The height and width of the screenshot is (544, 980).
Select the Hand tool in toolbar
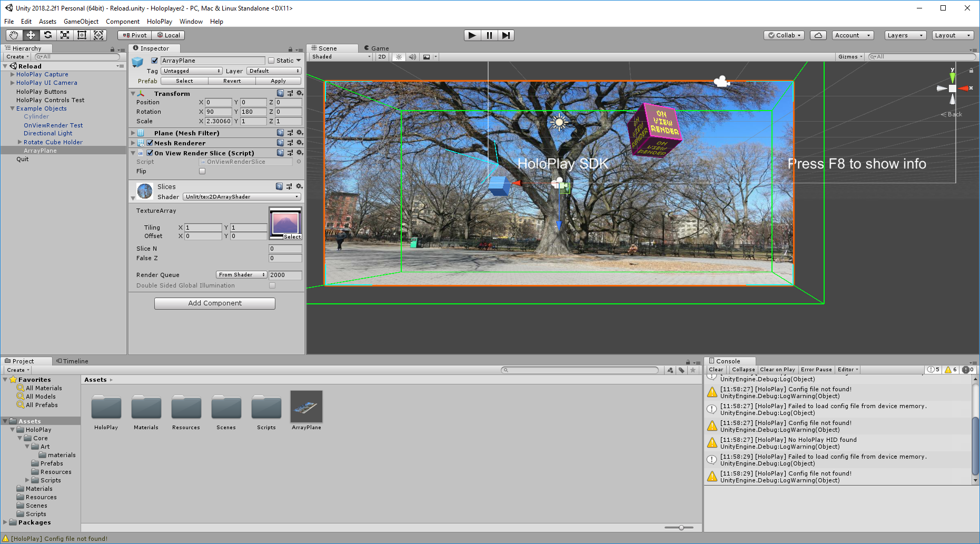(x=14, y=35)
